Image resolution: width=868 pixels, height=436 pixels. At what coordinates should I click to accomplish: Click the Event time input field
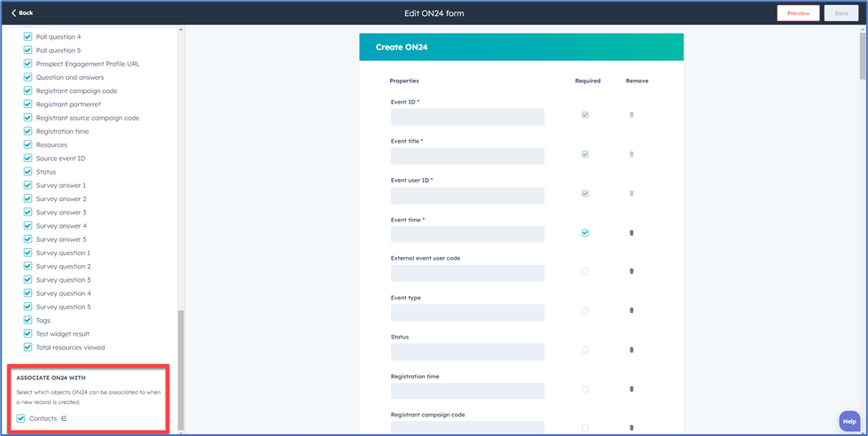click(467, 234)
